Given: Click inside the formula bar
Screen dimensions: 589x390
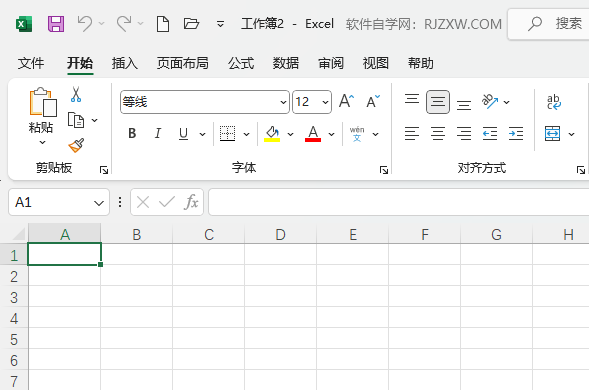Looking at the screenshot, I should 399,203.
